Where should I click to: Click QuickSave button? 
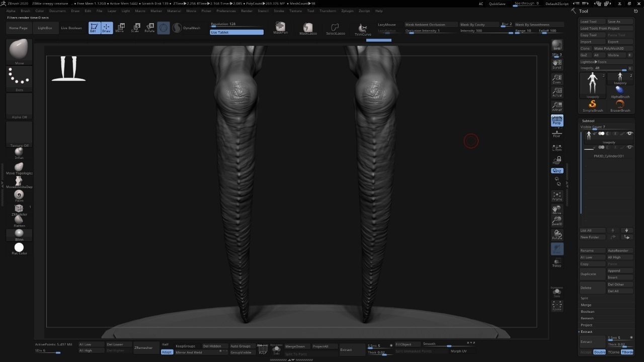click(x=497, y=4)
